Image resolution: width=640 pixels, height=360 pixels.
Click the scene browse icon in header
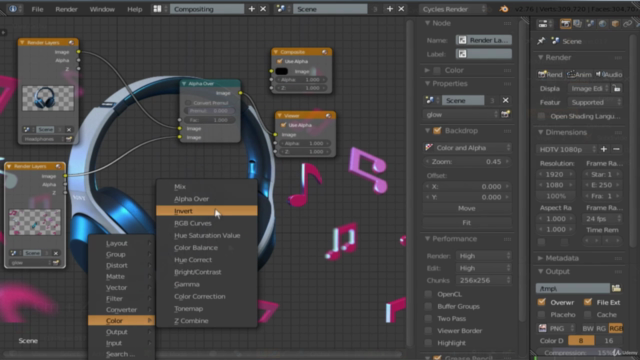[281, 9]
